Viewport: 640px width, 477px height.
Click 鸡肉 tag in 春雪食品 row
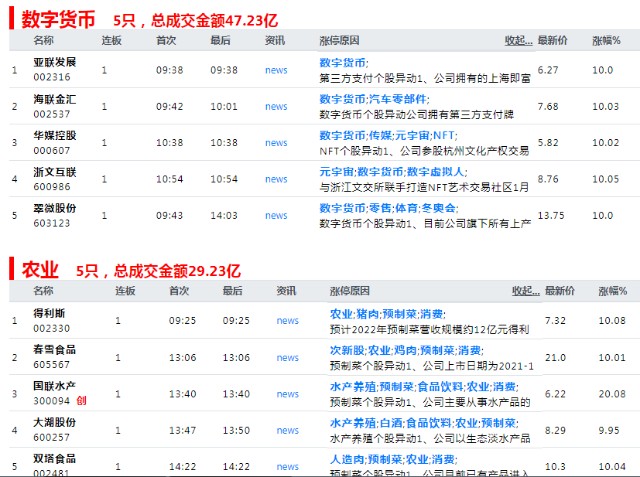click(405, 351)
